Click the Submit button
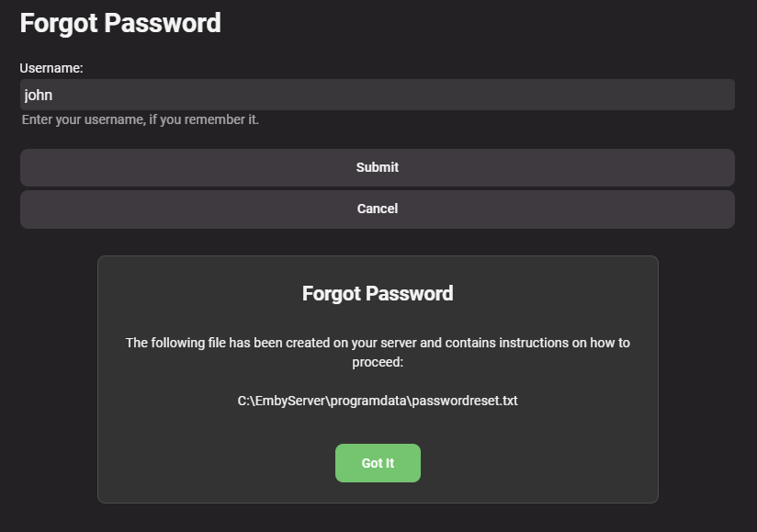 pyautogui.click(x=377, y=167)
